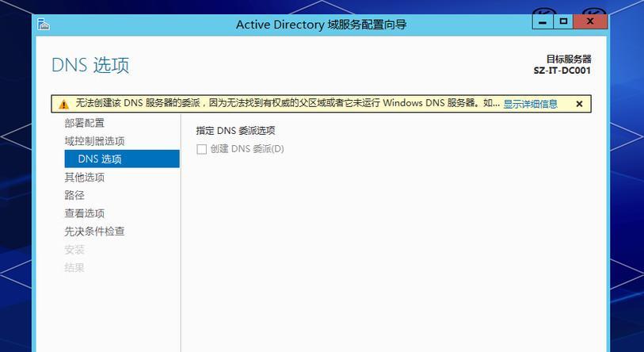The height and width of the screenshot is (352, 644).
Task: Maximize the configuration wizard window
Action: point(563,21)
